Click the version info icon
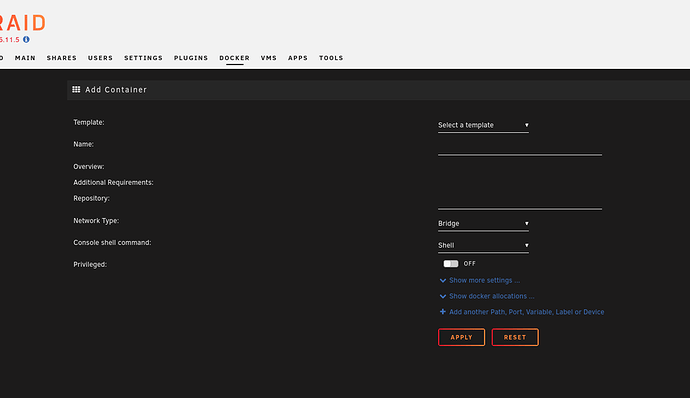690x398 pixels. click(x=26, y=40)
